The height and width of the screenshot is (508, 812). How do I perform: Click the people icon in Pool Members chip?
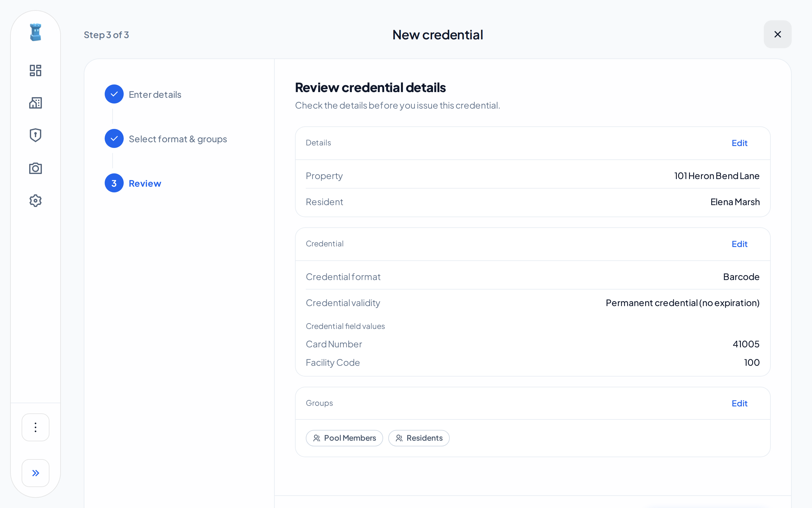[317, 438]
